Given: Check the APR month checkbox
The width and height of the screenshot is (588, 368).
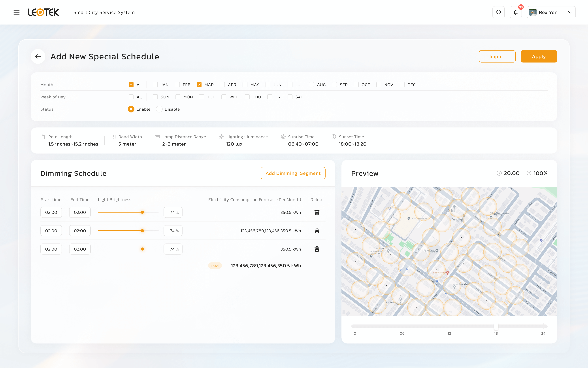Looking at the screenshot, I should pyautogui.click(x=222, y=85).
